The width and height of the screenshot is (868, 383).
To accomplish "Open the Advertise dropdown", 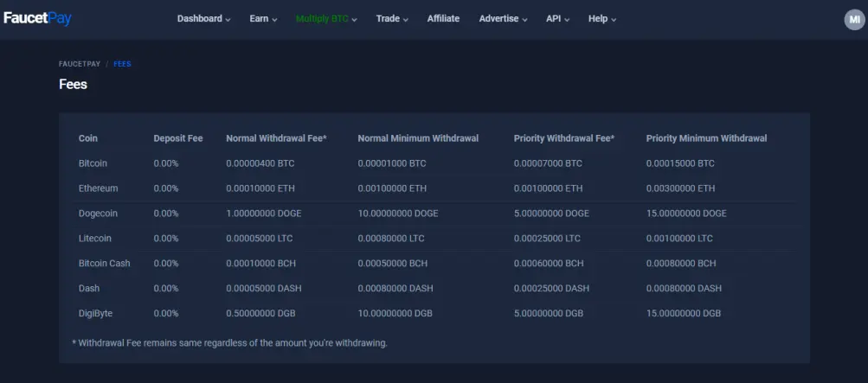I will [503, 19].
